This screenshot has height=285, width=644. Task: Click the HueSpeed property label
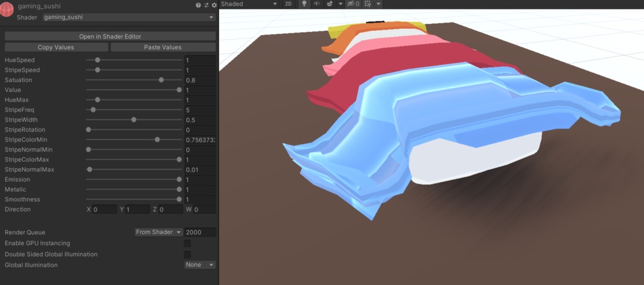19,60
